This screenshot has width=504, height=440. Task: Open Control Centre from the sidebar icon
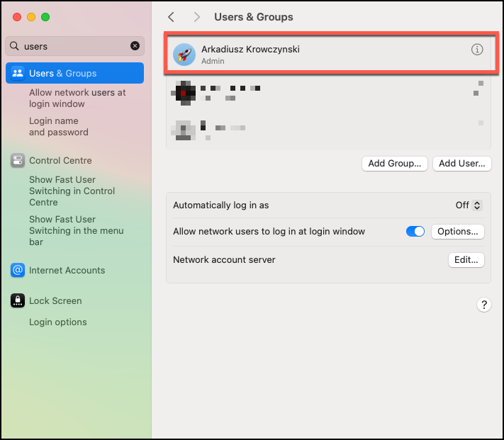click(x=18, y=161)
